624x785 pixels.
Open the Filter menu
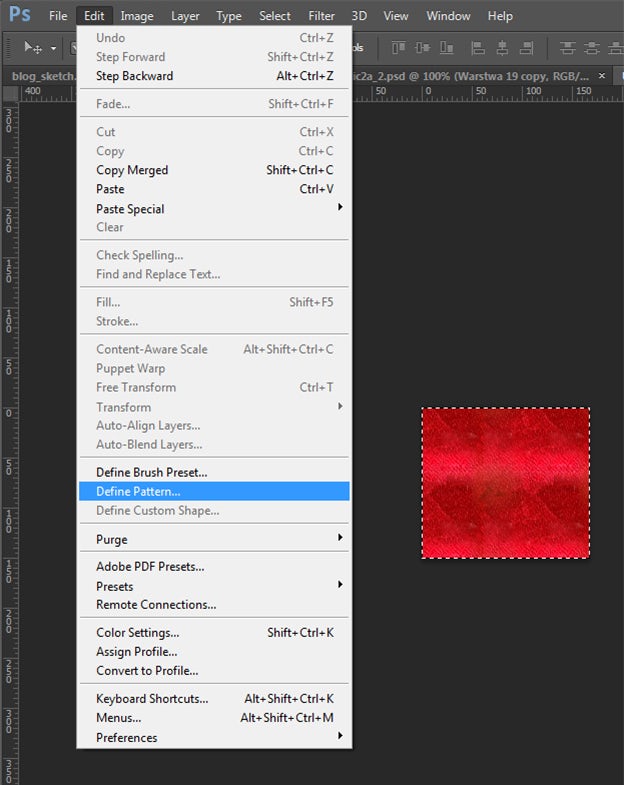[321, 16]
